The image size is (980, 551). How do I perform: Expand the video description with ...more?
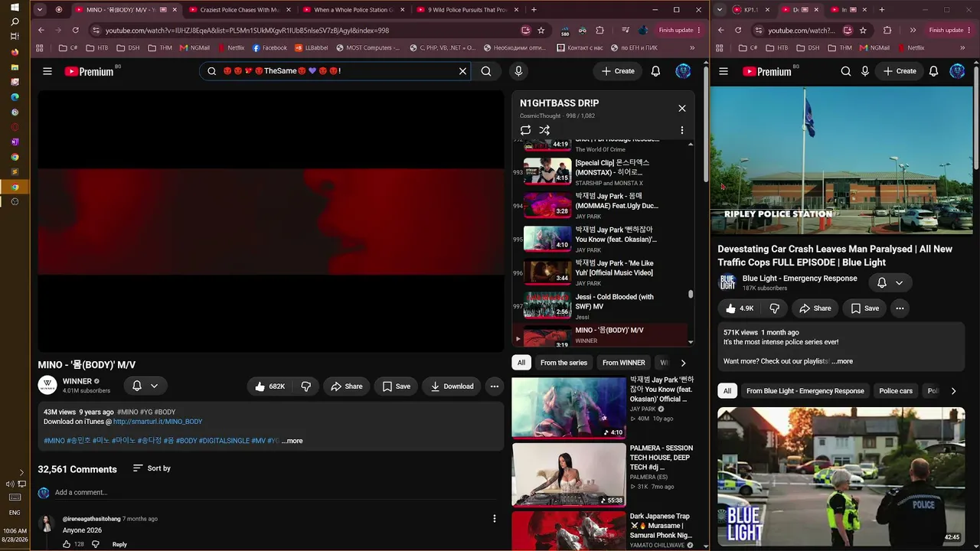coord(292,441)
